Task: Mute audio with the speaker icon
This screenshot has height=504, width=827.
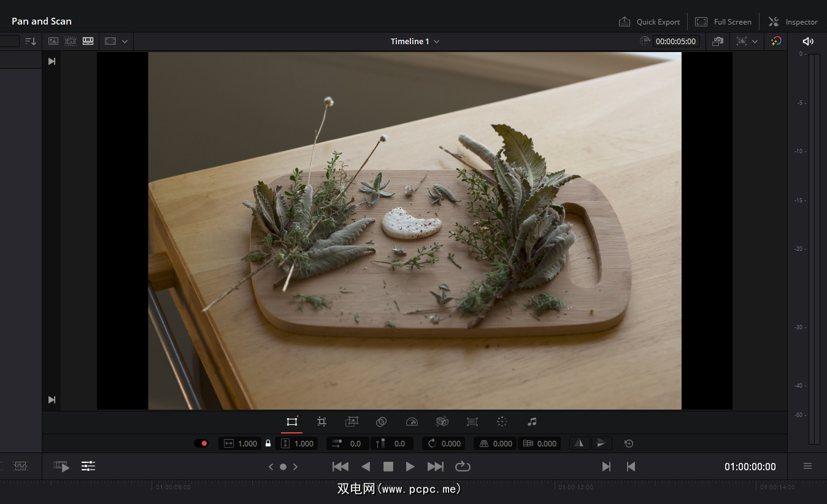Action: pyautogui.click(x=808, y=41)
